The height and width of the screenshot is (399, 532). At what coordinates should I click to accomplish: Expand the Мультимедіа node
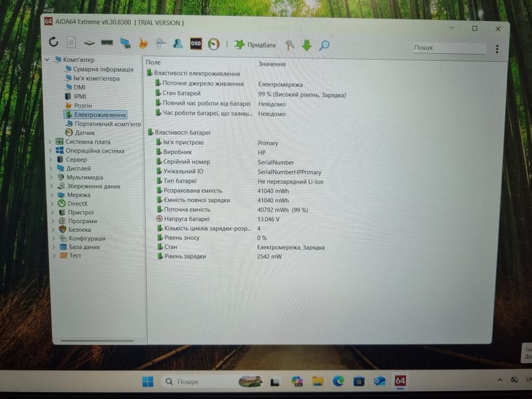point(51,177)
